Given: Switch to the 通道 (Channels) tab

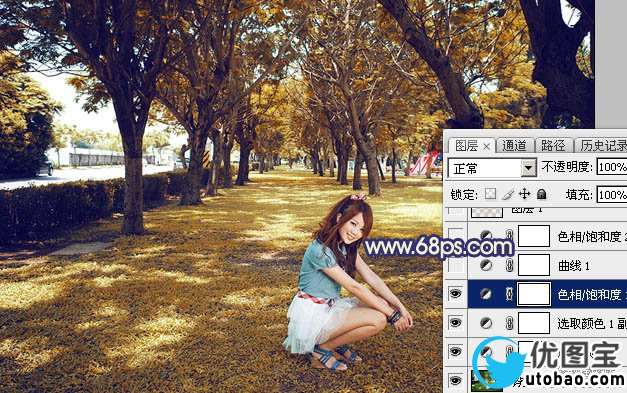Looking at the screenshot, I should [514, 146].
